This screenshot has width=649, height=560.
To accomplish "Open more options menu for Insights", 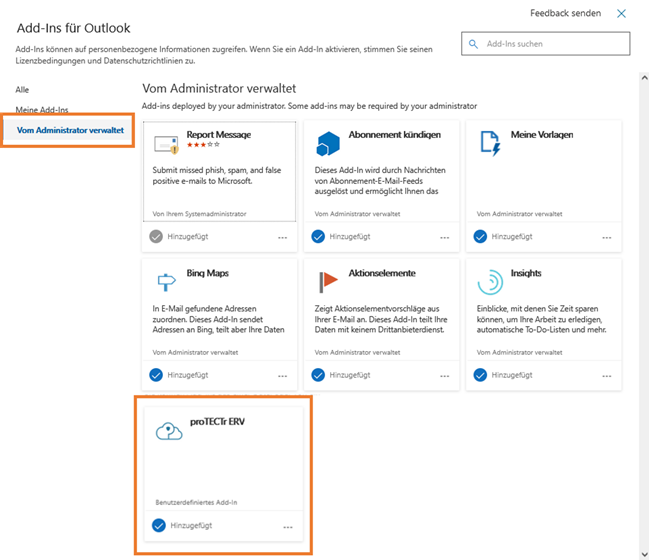I will pos(605,376).
